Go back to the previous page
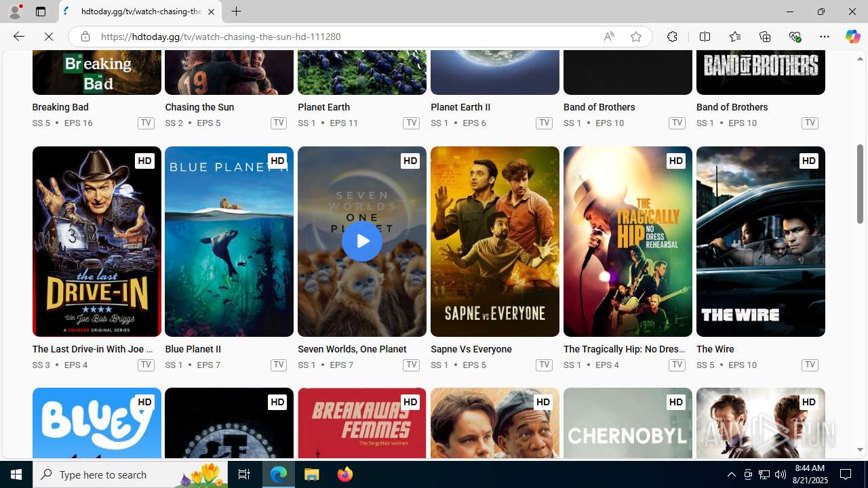The image size is (868, 488). (18, 37)
